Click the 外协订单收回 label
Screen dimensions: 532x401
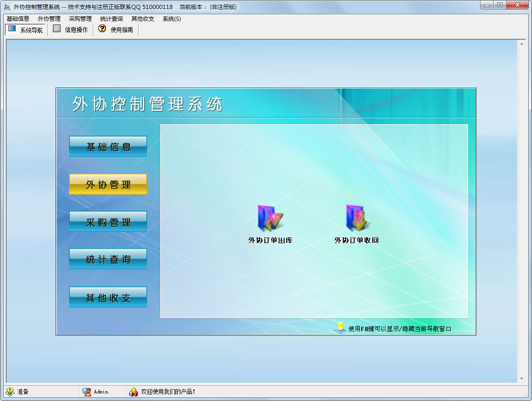pyautogui.click(x=356, y=240)
